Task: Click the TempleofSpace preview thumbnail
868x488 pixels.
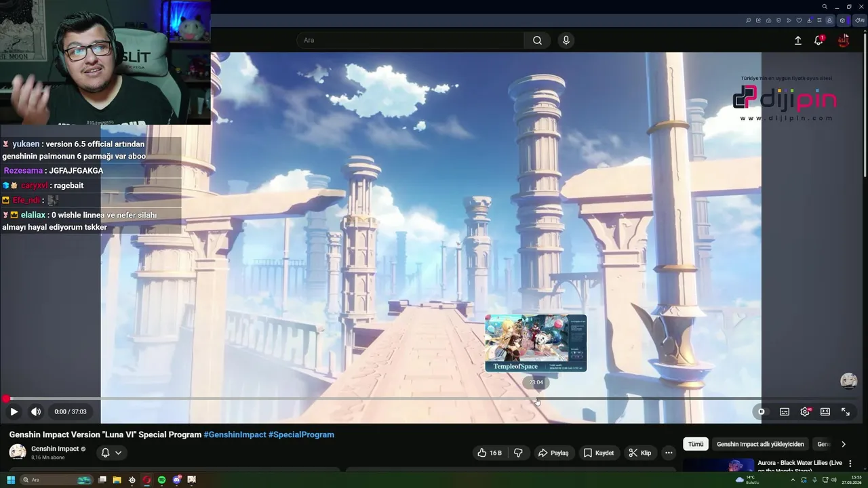Action: [536, 343]
